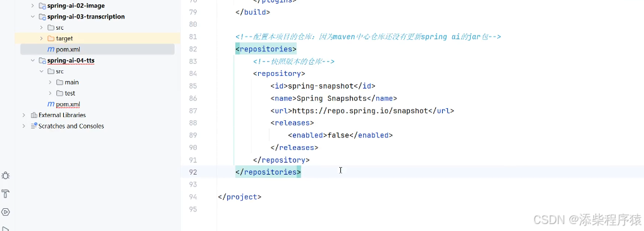Select spring-ai-02-image in project tree
The width and height of the screenshot is (644, 231).
[76, 6]
